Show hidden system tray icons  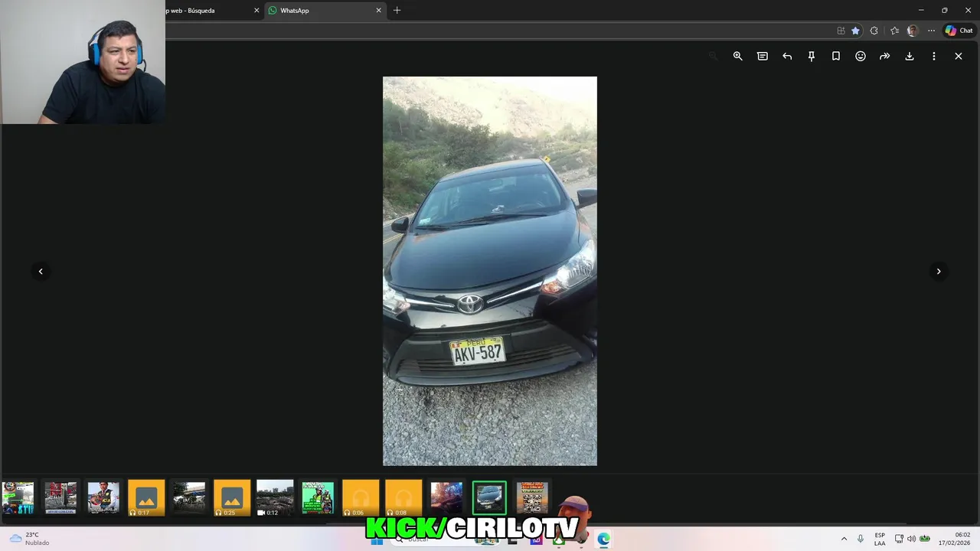pyautogui.click(x=844, y=539)
